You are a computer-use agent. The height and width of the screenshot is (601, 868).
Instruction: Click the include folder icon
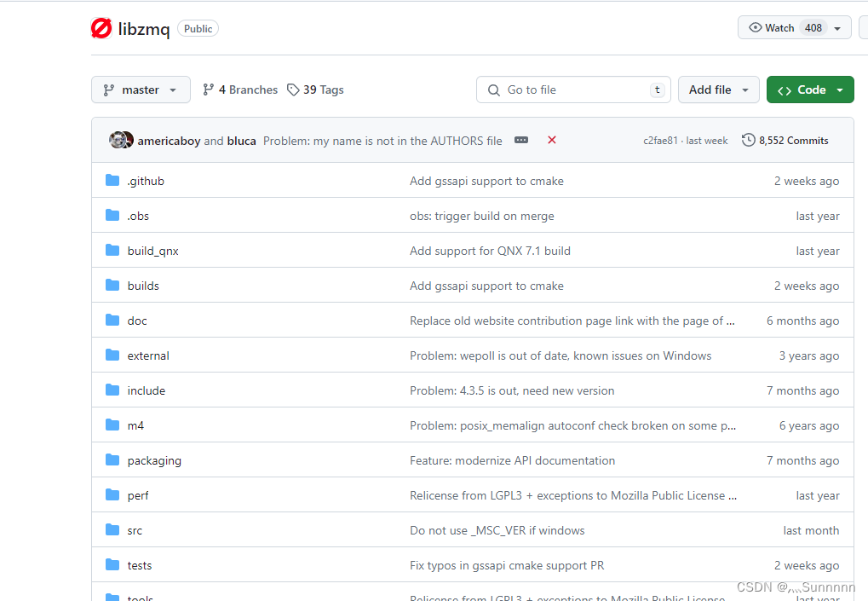point(112,390)
